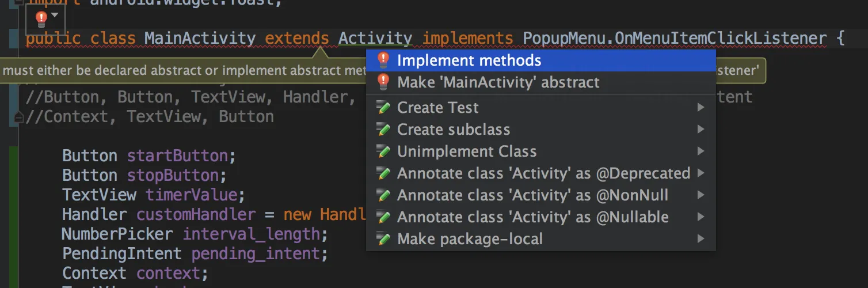Select the Unimplement Class option
Screen dimensions: 868x288
click(466, 151)
